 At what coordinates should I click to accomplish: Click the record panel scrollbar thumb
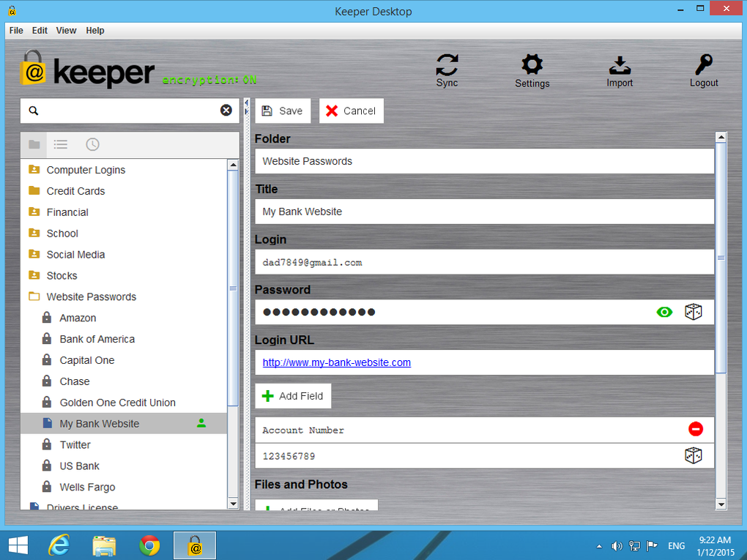click(721, 258)
